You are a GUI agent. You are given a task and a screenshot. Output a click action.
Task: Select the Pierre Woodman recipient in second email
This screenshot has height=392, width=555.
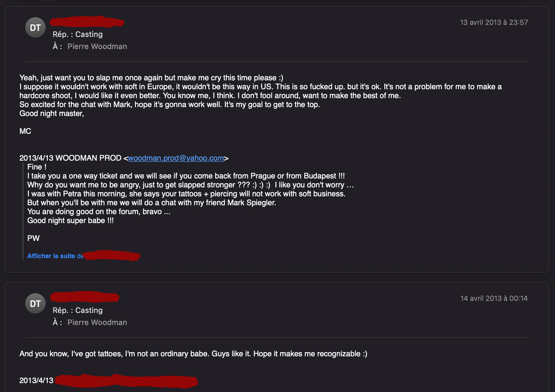coord(97,323)
